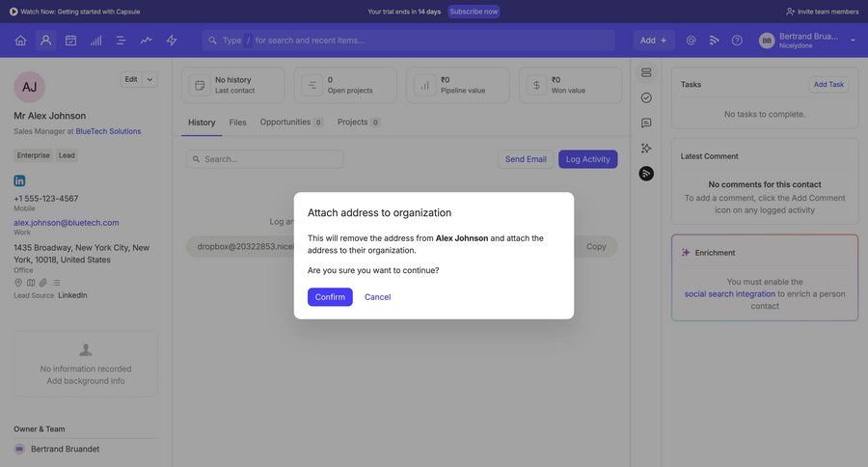Open the Sales pipeline bar-chart icon
The image size is (868, 467).
coord(95,41)
